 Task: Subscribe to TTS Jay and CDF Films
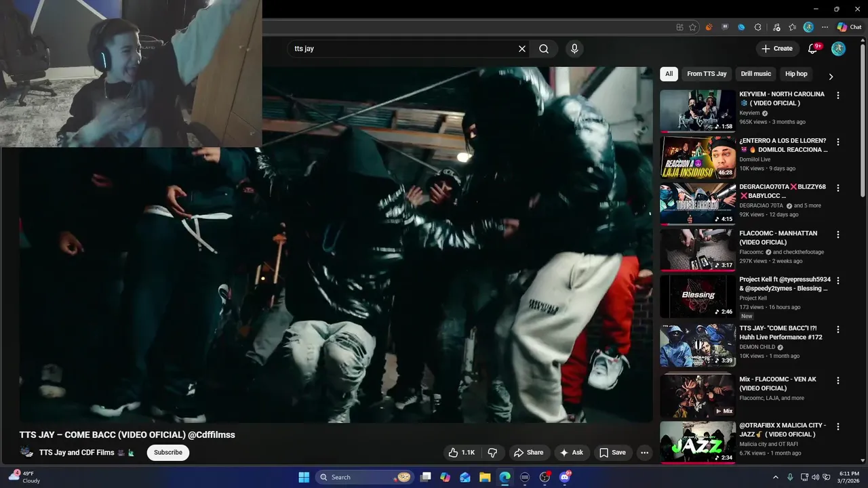[168, 453]
